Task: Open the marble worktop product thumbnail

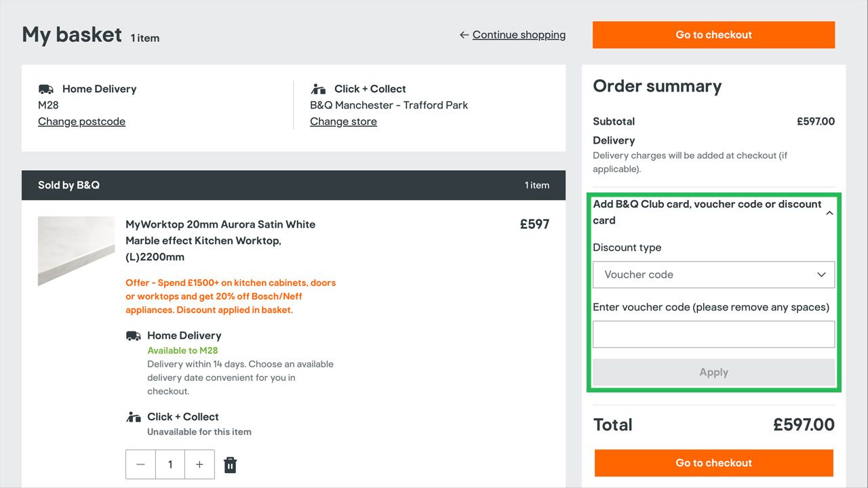Action: pyautogui.click(x=76, y=251)
